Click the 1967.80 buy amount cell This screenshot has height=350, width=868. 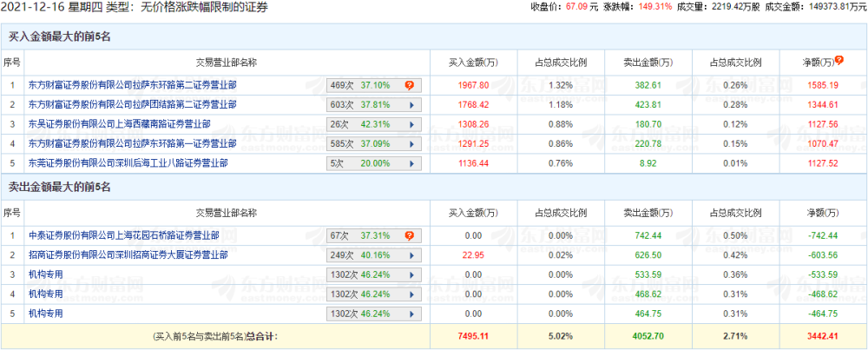pos(473,85)
